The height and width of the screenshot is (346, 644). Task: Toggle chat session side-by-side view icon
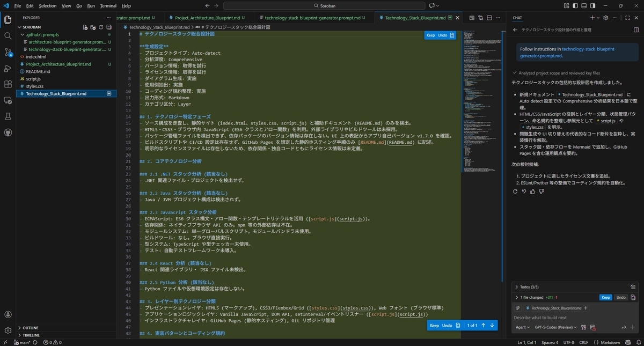pos(636,30)
